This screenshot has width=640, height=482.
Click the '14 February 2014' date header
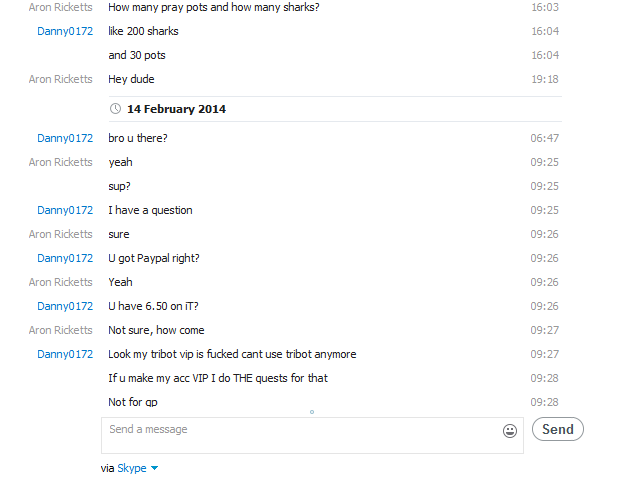(x=176, y=109)
